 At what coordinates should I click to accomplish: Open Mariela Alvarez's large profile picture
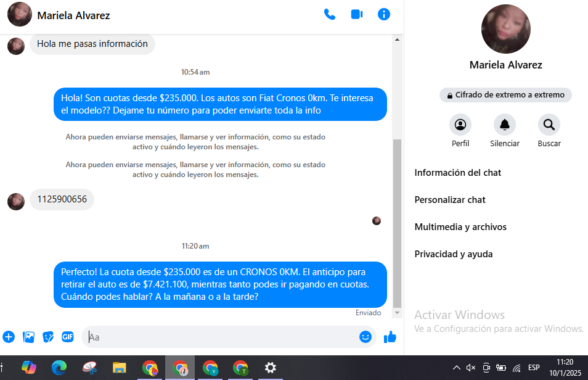(505, 29)
